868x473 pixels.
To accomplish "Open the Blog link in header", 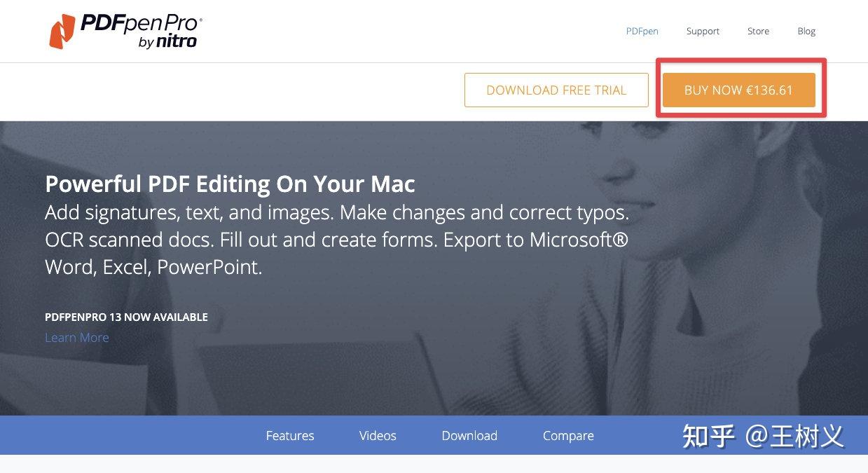I will [806, 31].
